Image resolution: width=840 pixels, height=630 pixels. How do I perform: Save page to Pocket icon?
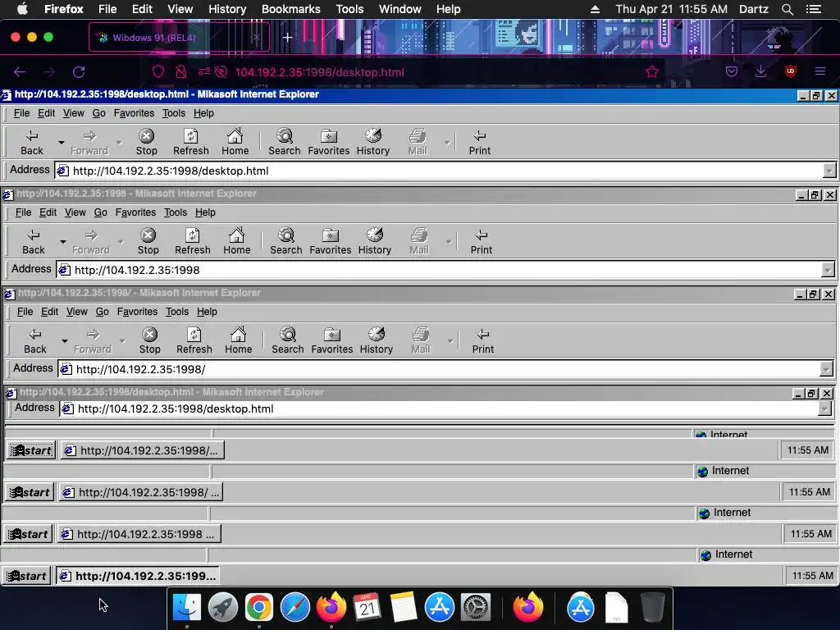point(732,71)
